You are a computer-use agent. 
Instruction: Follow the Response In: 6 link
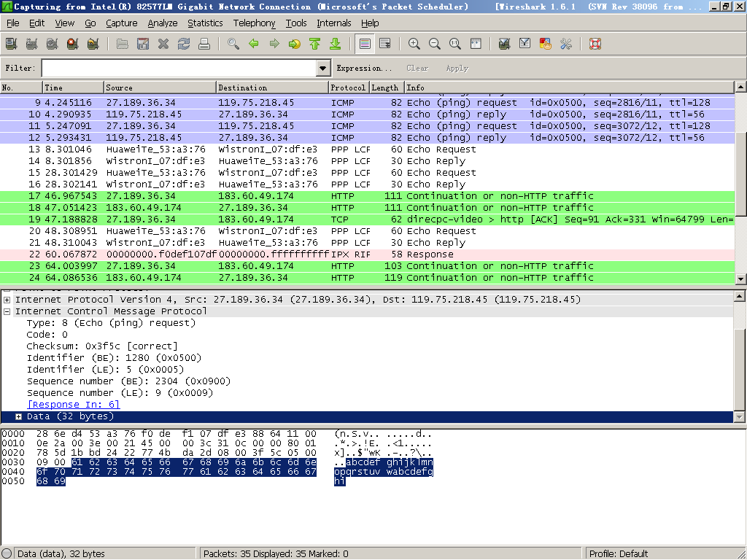tap(73, 405)
